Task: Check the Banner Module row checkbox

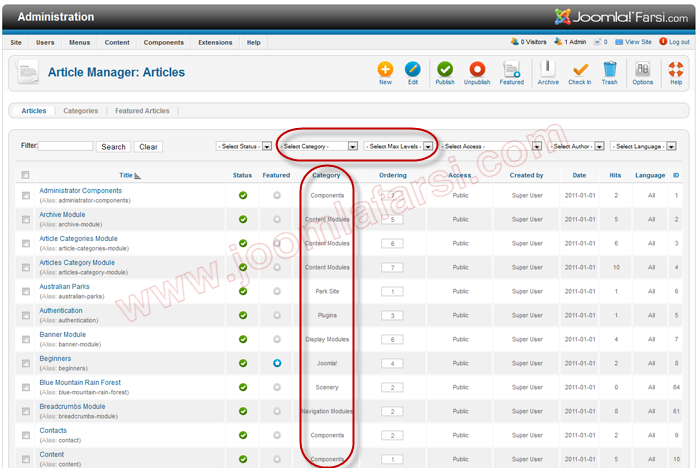Action: [26, 339]
